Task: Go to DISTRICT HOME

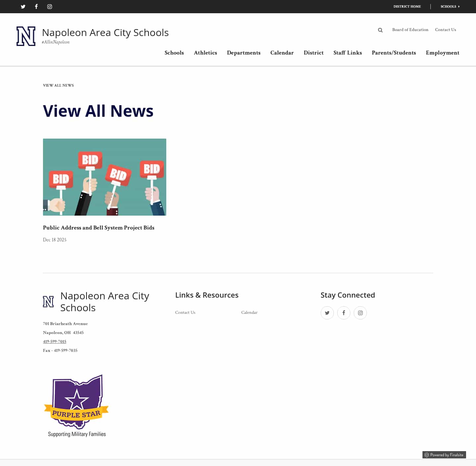Action: pos(407,6)
